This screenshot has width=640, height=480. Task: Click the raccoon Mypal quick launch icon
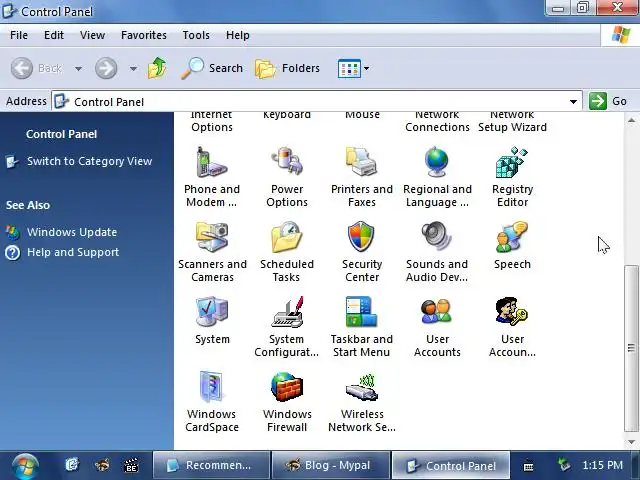[102, 465]
